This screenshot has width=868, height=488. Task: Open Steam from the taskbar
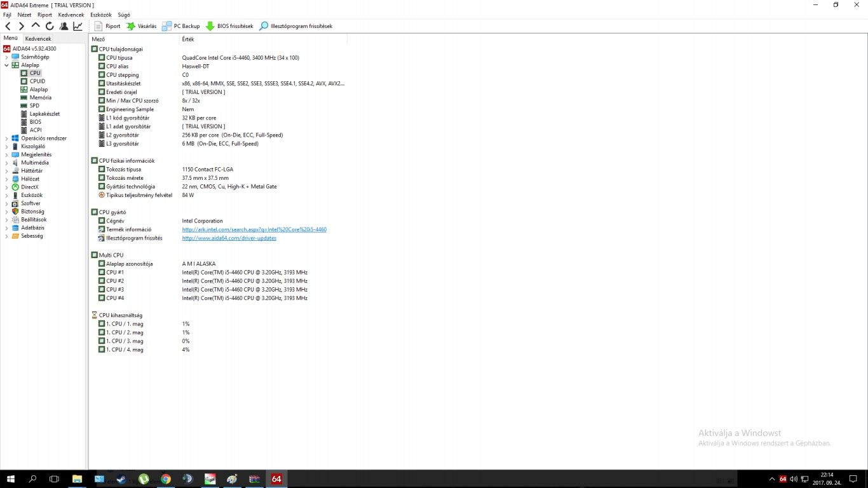point(121,478)
